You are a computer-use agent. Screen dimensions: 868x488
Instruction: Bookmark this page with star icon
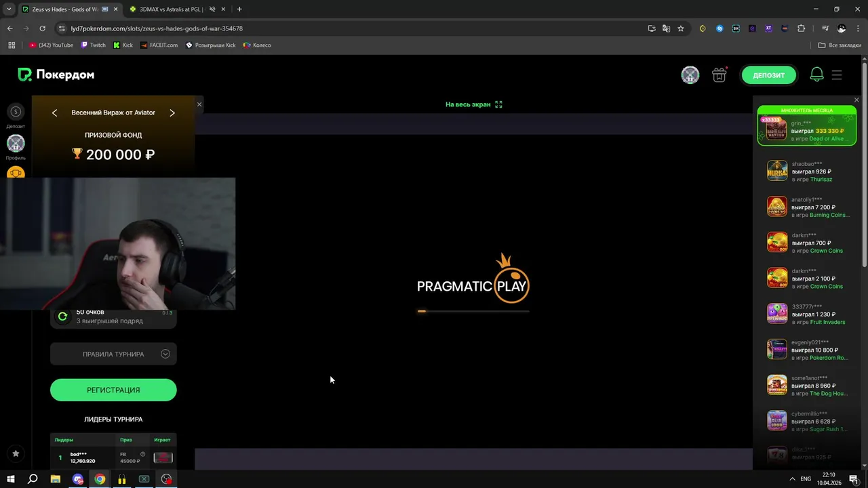coord(681,28)
